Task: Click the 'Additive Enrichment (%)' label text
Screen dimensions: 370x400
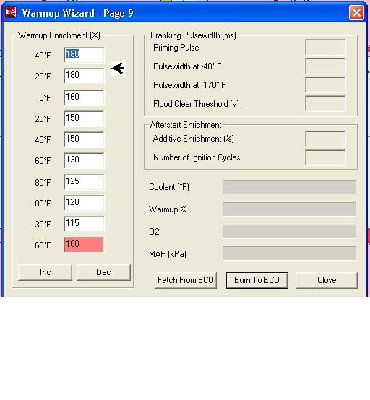Action: [193, 139]
